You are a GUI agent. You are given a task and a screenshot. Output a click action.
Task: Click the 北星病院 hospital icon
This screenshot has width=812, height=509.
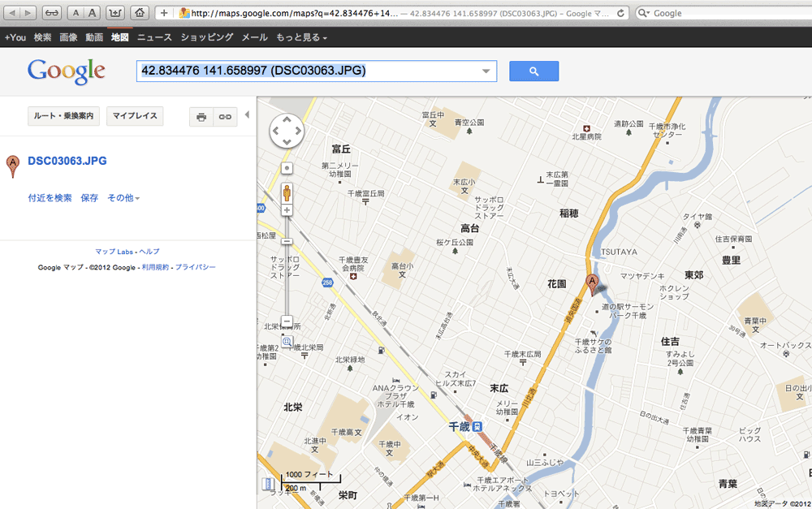(x=587, y=128)
